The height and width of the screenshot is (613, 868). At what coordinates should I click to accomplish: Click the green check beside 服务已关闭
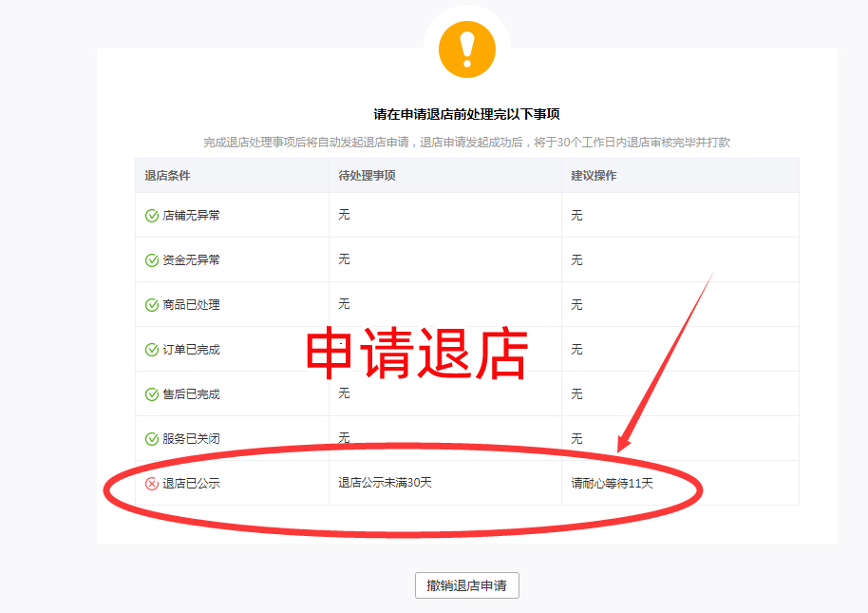[x=151, y=438]
